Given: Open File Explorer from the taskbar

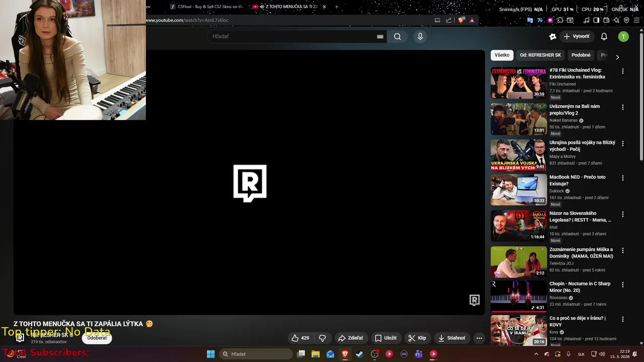Looking at the screenshot, I should tap(315, 354).
